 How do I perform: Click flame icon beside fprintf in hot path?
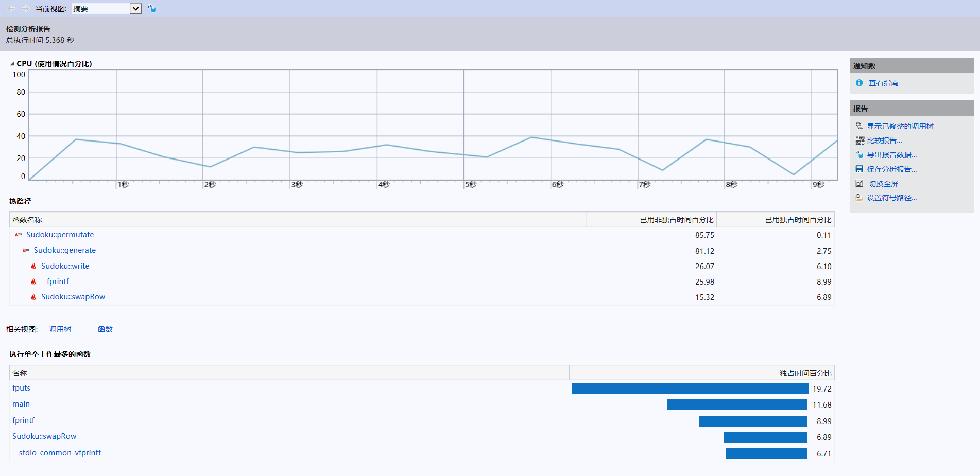(x=33, y=281)
